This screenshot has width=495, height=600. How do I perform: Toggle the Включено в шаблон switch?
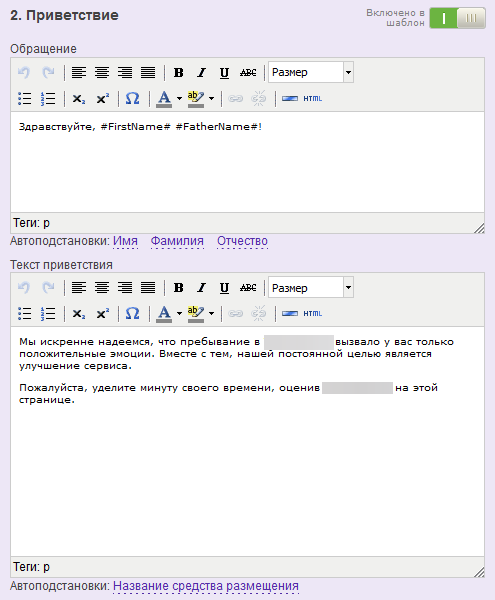[x=457, y=18]
